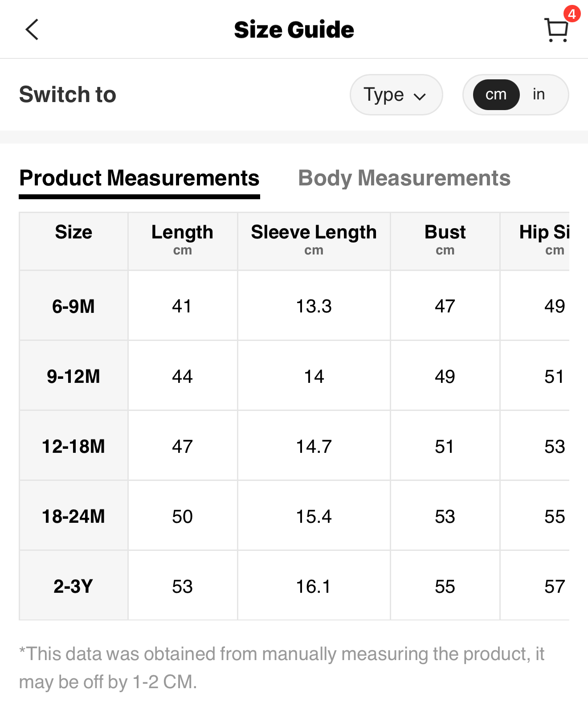The height and width of the screenshot is (706, 588).
Task: Click the Size column header
Action: coord(73,233)
